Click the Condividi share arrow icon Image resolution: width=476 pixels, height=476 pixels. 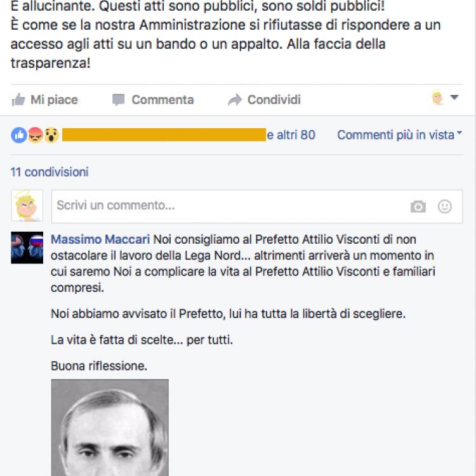click(x=235, y=100)
